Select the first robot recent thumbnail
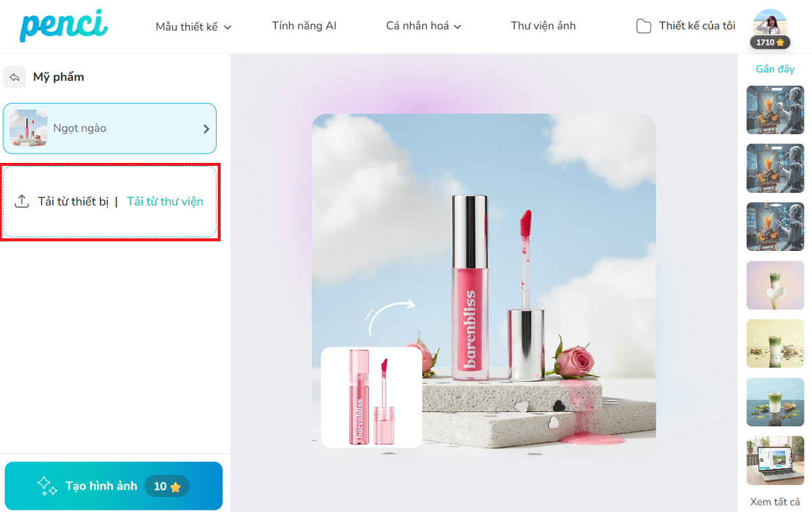The width and height of the screenshot is (812, 512). [x=775, y=110]
